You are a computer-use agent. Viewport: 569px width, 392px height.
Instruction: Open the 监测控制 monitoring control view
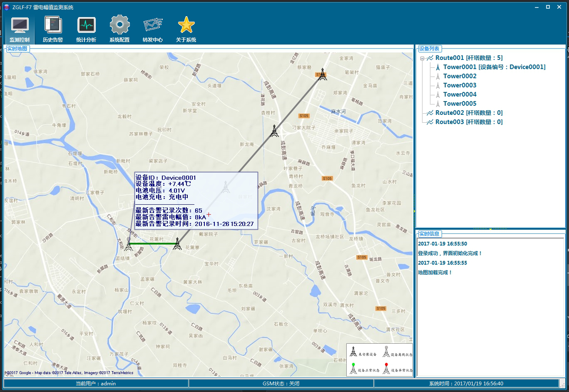pos(20,30)
